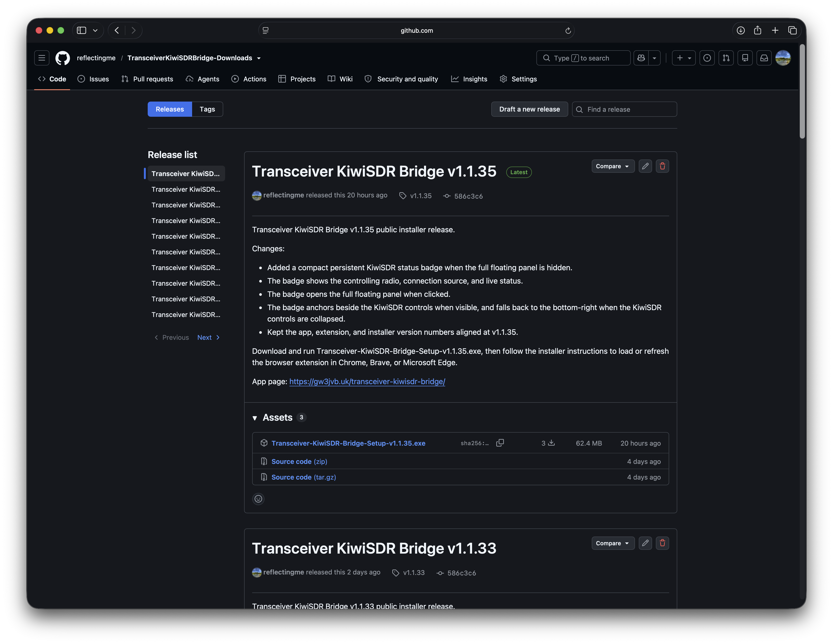This screenshot has height=644, width=833.
Task: Open the Projects tab
Action: pyautogui.click(x=297, y=79)
